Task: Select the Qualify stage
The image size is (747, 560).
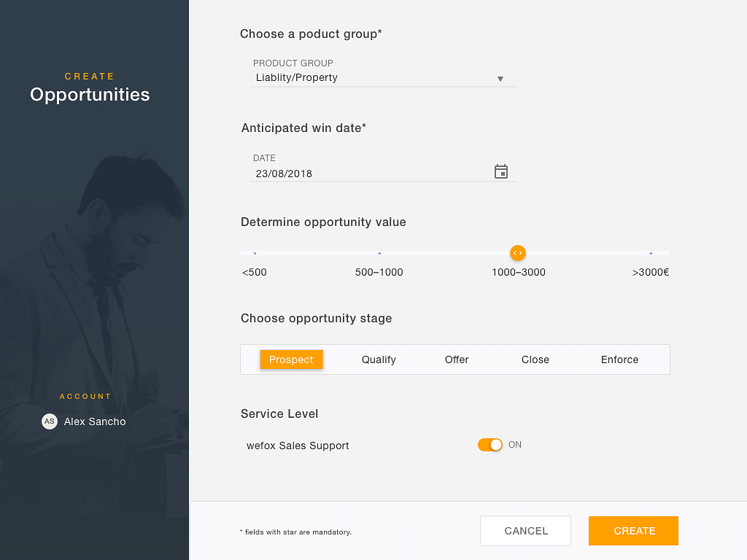Action: tap(379, 359)
